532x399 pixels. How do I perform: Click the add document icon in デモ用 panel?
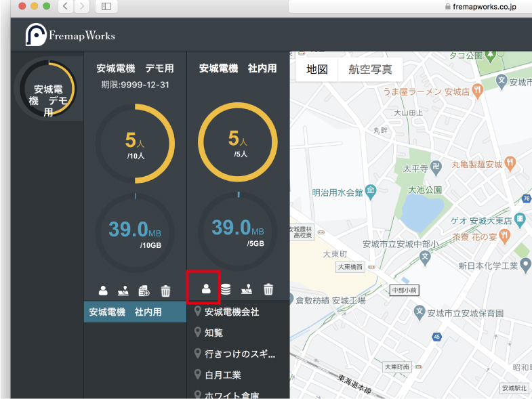144,291
